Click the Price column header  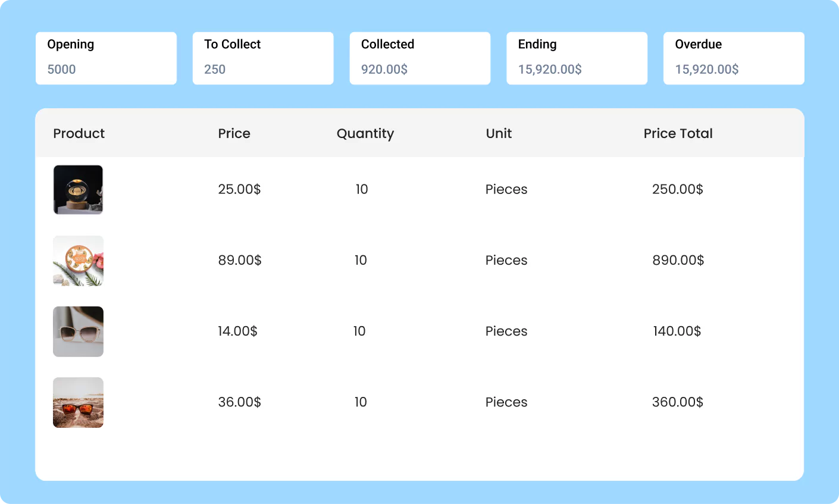pos(234,133)
